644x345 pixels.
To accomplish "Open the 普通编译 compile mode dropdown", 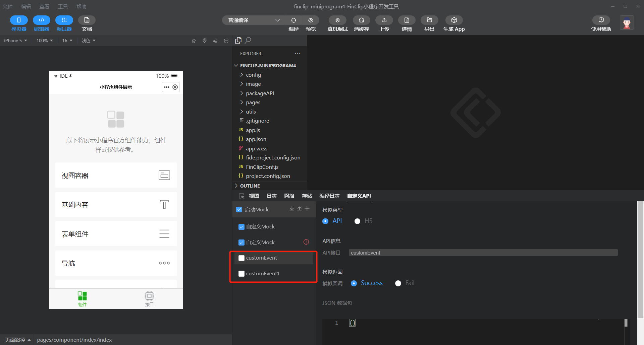I will pyautogui.click(x=253, y=20).
